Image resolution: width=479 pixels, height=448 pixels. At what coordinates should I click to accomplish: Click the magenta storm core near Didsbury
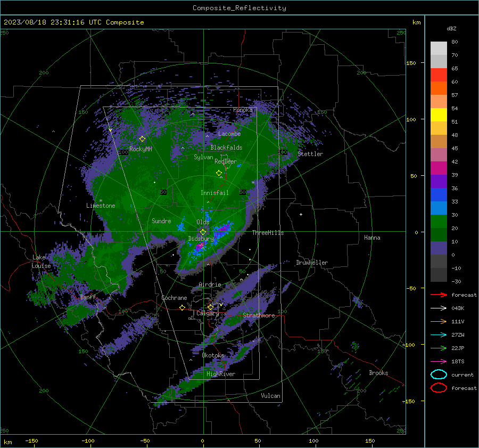[200, 246]
